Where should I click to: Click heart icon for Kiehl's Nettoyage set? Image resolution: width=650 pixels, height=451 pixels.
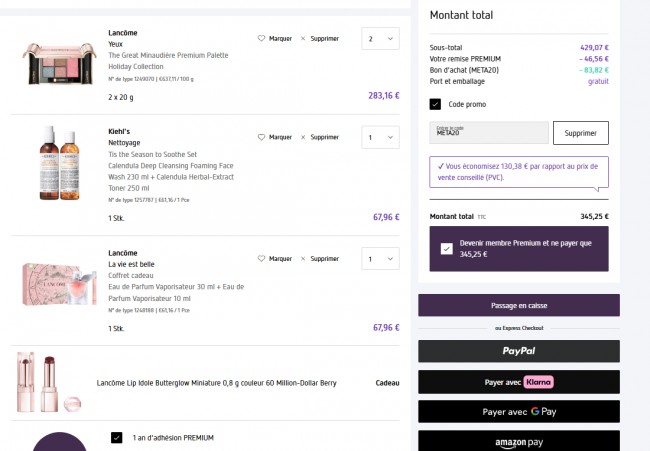coord(261,137)
